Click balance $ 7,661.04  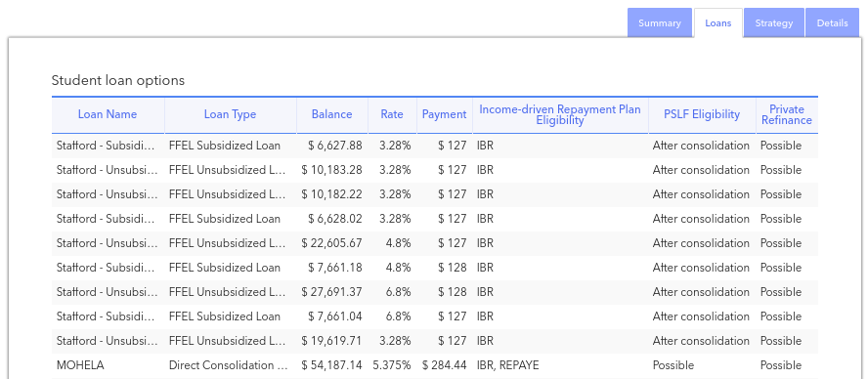click(x=336, y=316)
